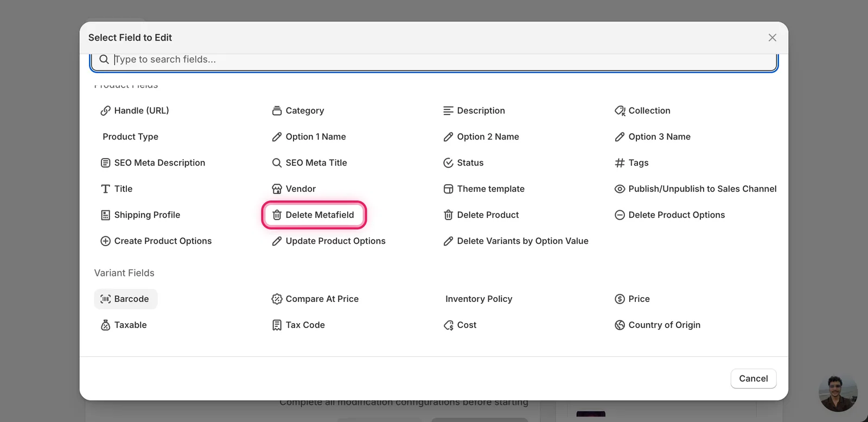Click the link icon beside Handle (URL)

click(105, 111)
